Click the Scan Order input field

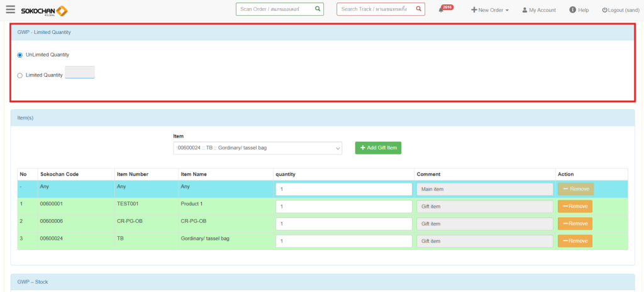274,9
